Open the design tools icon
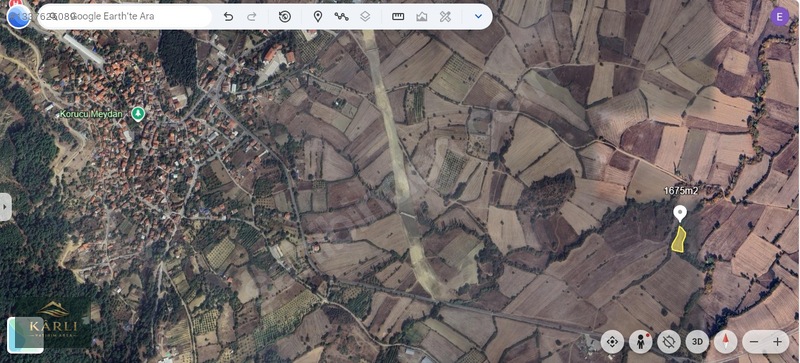 point(445,16)
